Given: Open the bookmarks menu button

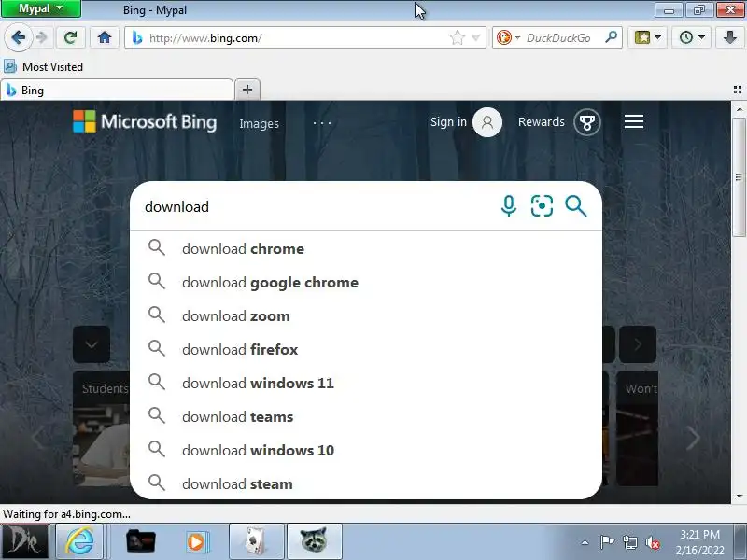Looking at the screenshot, I should (647, 37).
